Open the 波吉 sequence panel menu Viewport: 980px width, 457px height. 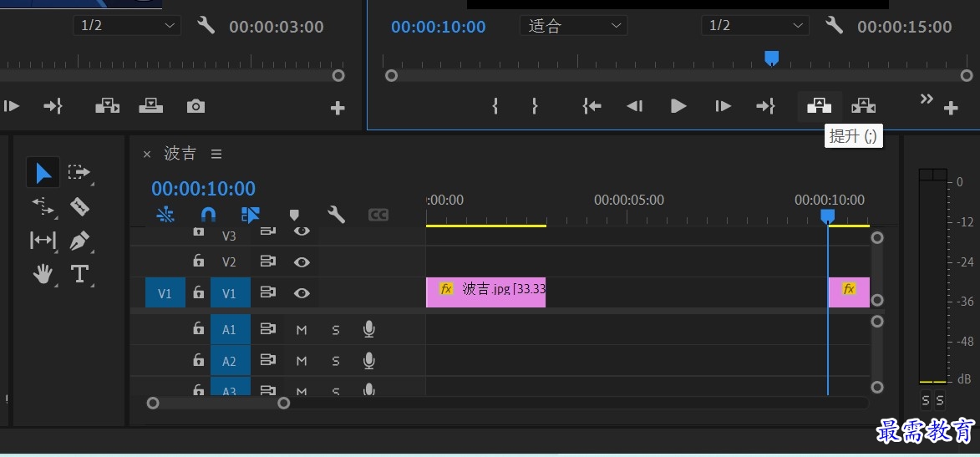(216, 154)
